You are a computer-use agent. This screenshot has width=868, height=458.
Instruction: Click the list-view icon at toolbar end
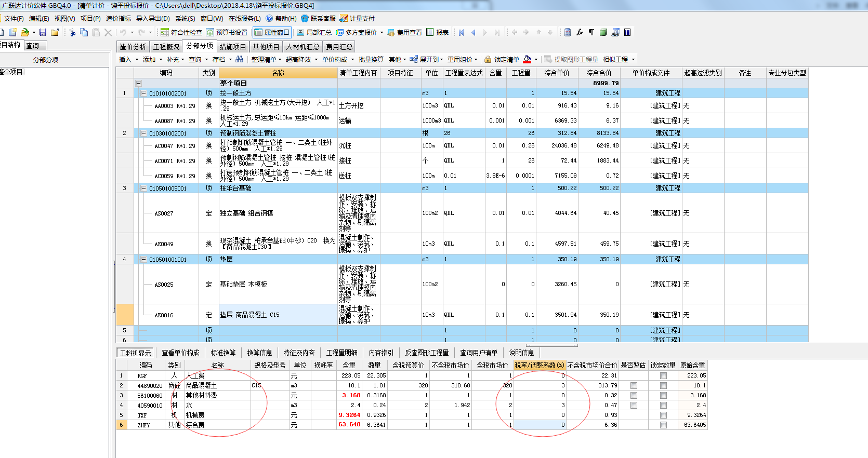coord(627,32)
